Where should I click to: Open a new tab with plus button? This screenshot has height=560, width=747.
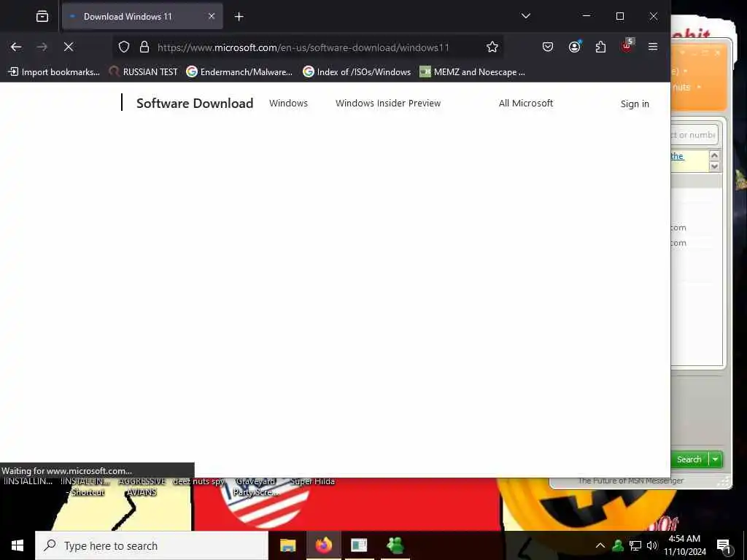pyautogui.click(x=239, y=17)
